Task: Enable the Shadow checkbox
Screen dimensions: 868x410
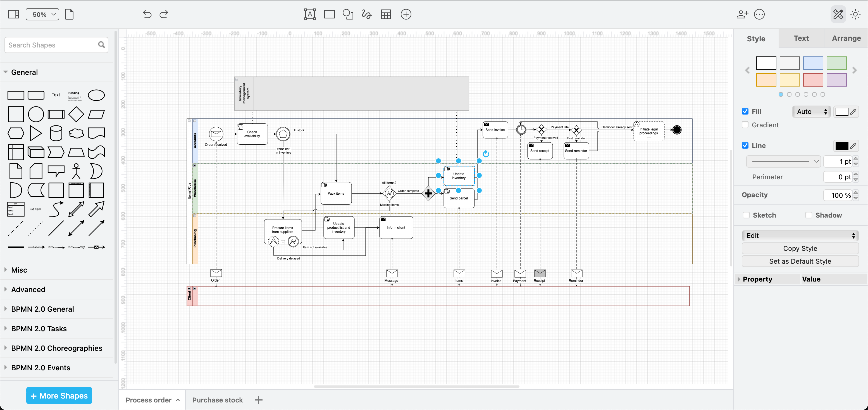Action: [809, 215]
